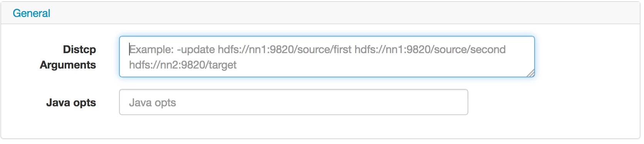The image size is (644, 144).
Task: Click the hdfs://nn2:9820/target placeholder line
Action: point(183,65)
